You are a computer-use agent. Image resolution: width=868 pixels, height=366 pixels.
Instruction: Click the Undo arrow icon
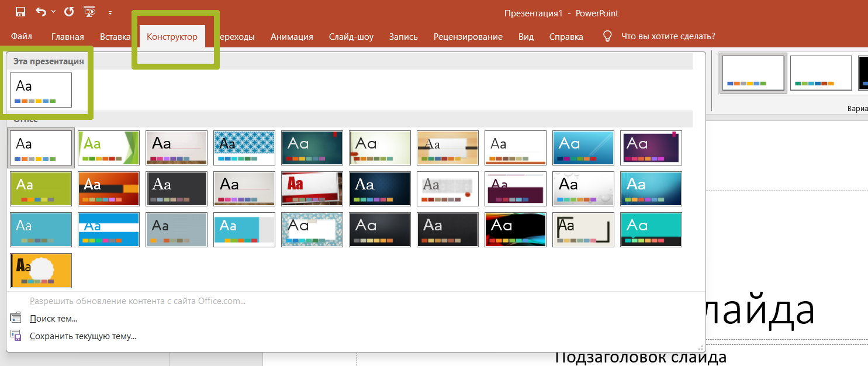(x=40, y=12)
